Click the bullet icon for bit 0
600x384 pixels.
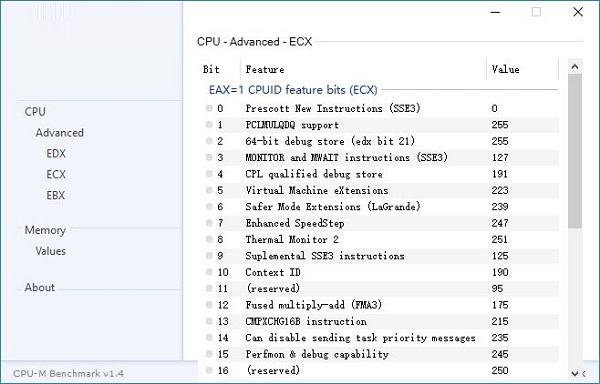click(x=209, y=108)
